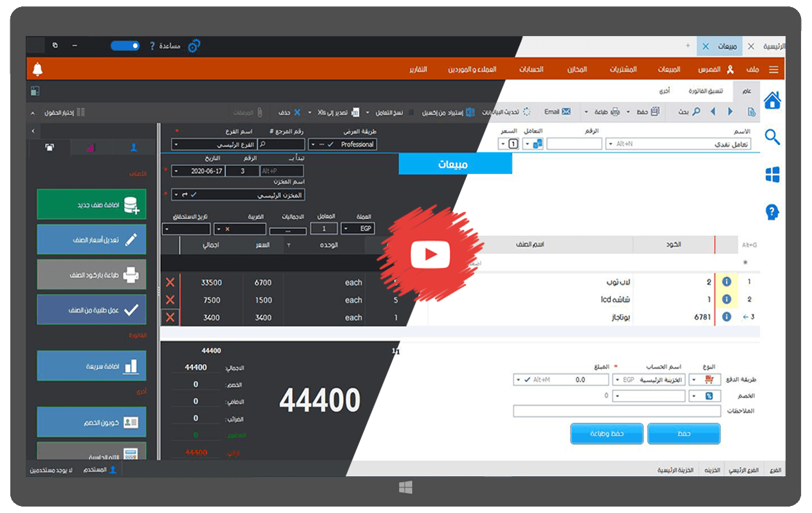812x513 pixels.
Task: Click the hamburger menu icon
Action: [x=773, y=70]
